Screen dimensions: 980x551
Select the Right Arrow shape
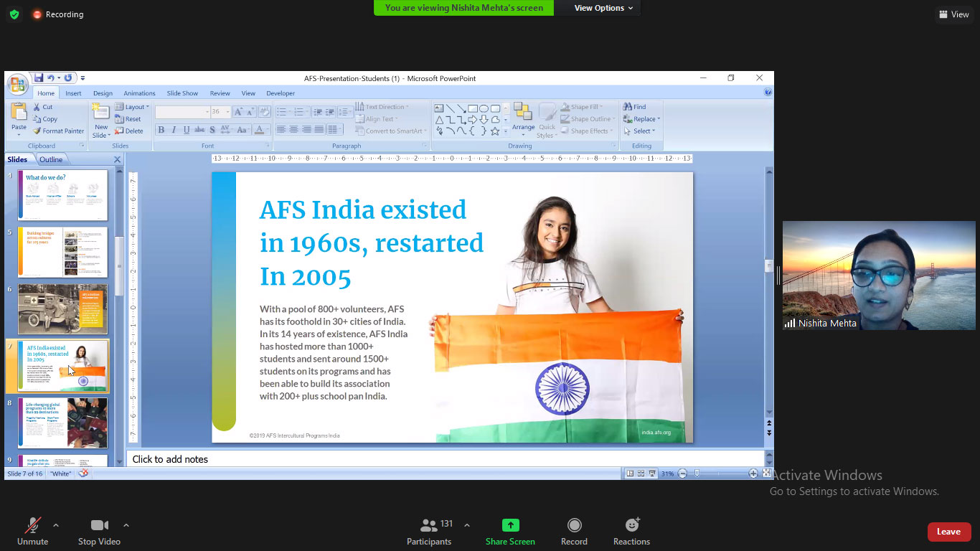pyautogui.click(x=473, y=120)
